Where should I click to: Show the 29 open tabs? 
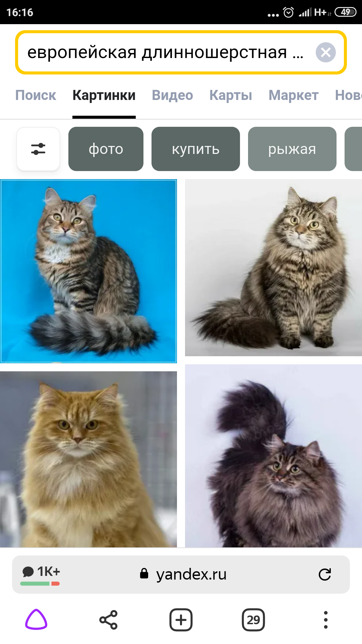coord(253,620)
